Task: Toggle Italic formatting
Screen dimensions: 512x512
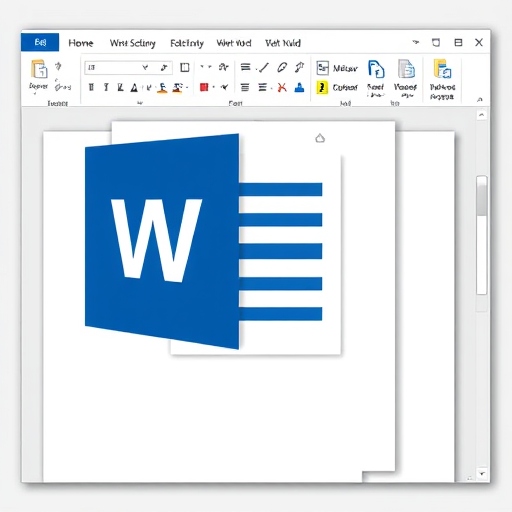Action: (106, 87)
